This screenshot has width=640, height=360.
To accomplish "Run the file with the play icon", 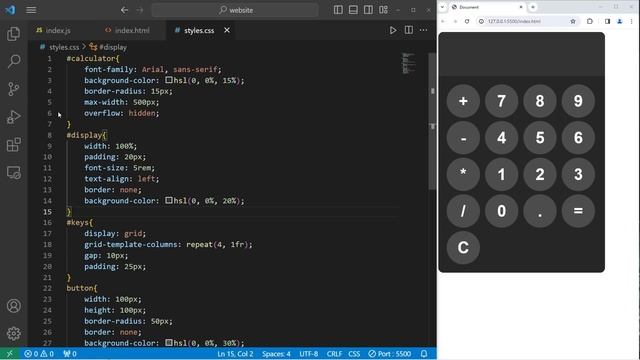I will click(x=393, y=30).
